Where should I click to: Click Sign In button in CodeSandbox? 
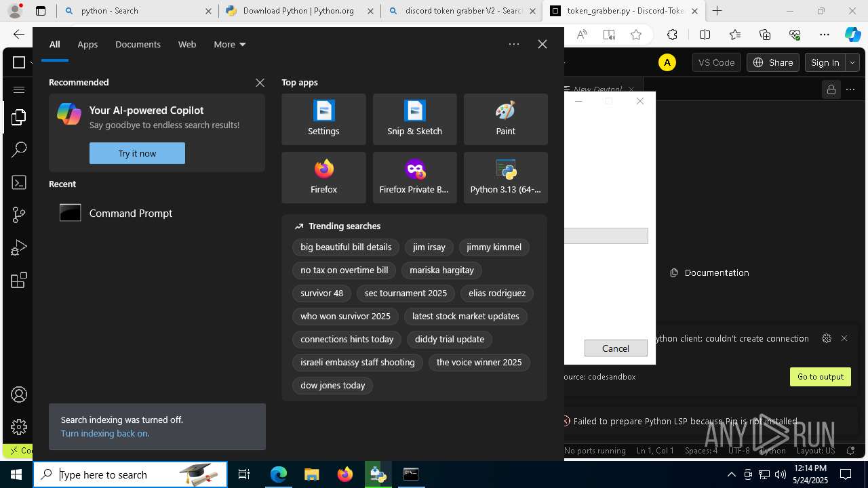(825, 62)
